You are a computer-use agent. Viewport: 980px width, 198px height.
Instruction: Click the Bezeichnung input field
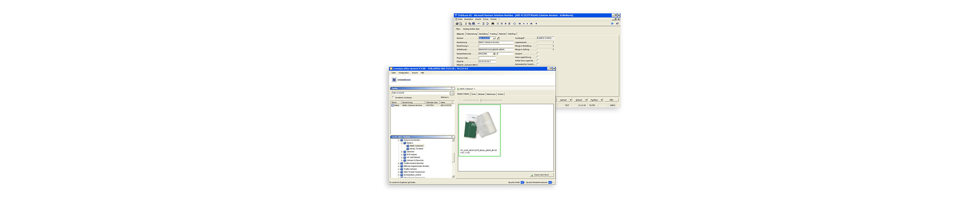[x=496, y=42]
